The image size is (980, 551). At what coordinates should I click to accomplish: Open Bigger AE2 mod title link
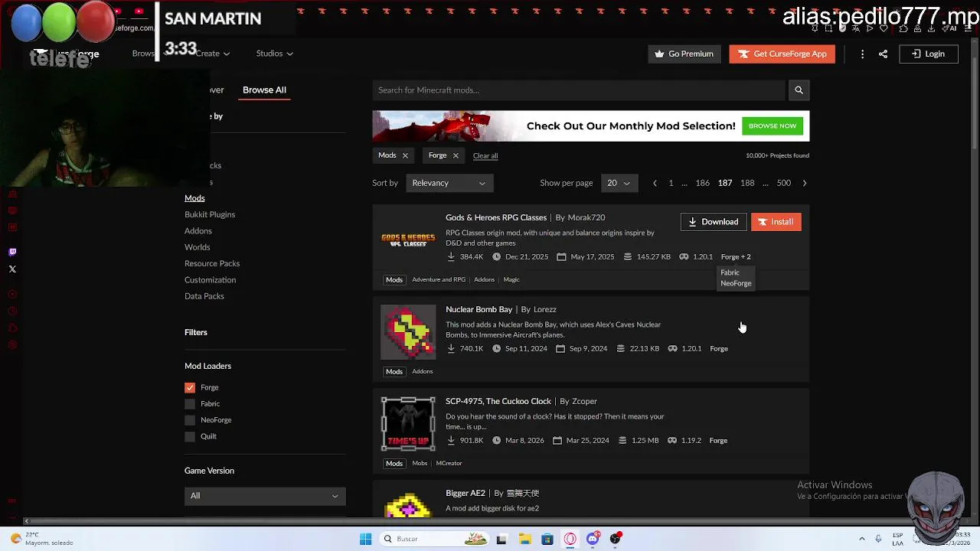pos(465,493)
